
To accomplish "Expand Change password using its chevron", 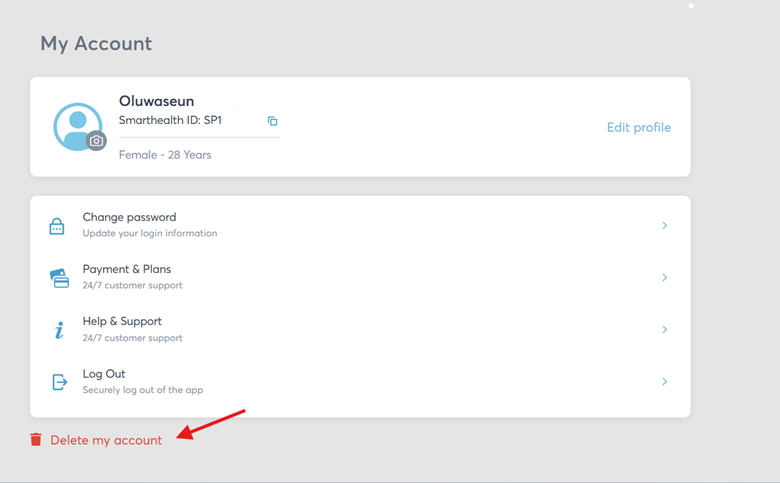I will click(x=664, y=226).
